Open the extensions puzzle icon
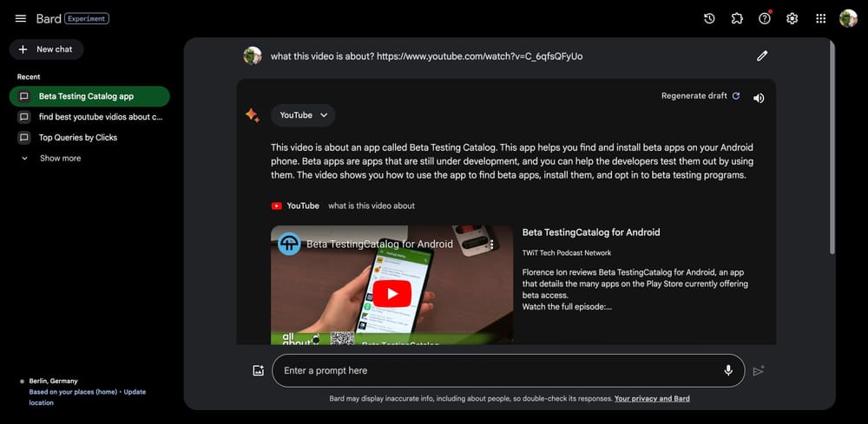868x424 pixels. pos(737,18)
